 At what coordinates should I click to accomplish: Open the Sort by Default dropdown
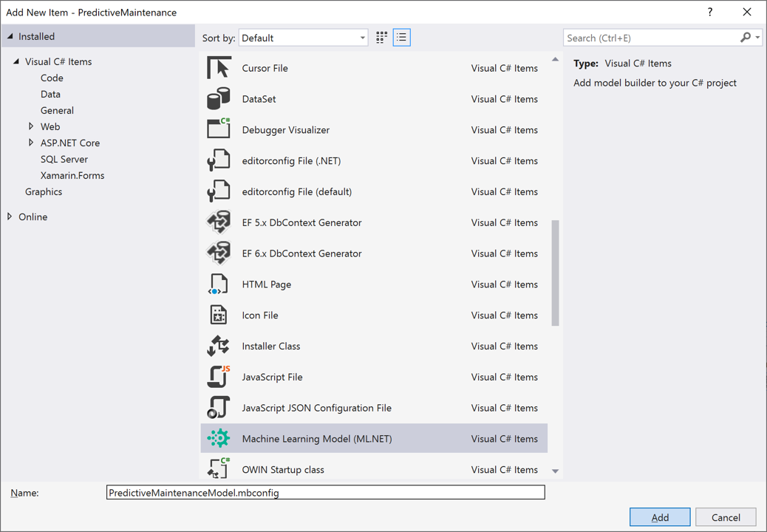303,38
